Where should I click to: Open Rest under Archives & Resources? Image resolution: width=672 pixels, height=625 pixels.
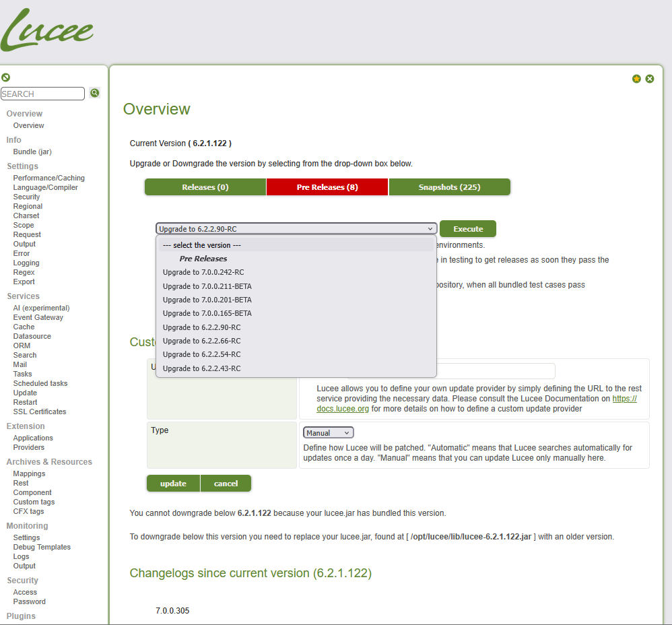point(21,483)
